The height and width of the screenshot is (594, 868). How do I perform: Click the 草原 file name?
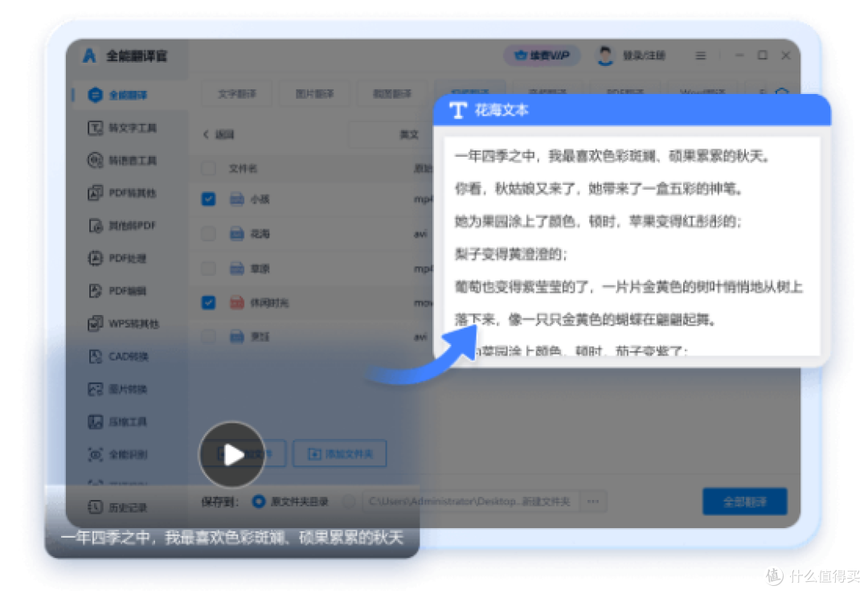(x=260, y=268)
